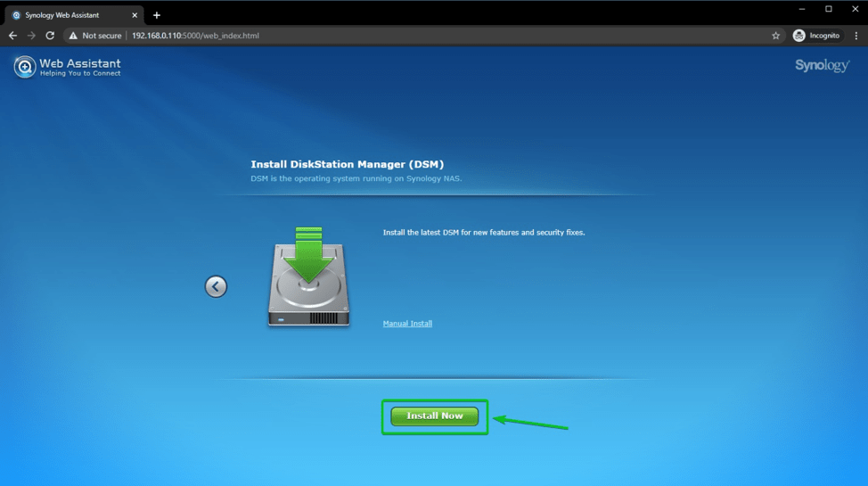Close the browser window
This screenshot has height=486, width=868.
coord(856,9)
